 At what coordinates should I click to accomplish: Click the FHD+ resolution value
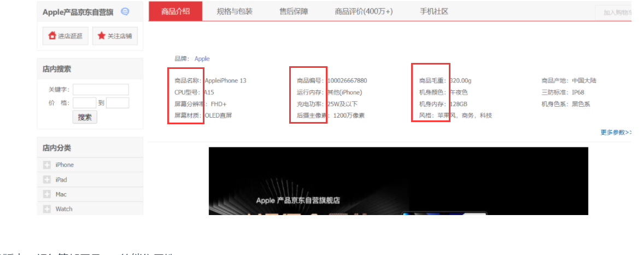click(x=219, y=104)
